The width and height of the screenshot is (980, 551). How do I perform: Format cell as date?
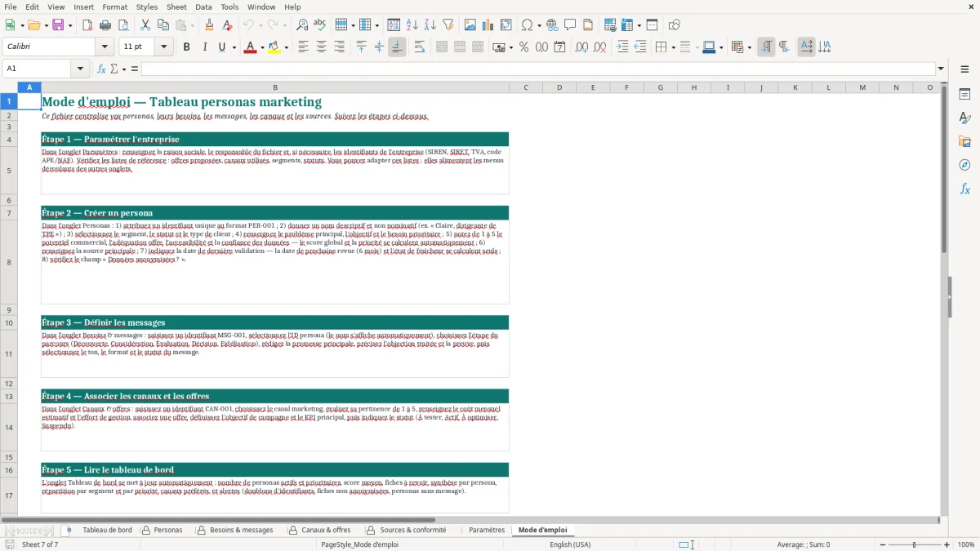click(559, 47)
